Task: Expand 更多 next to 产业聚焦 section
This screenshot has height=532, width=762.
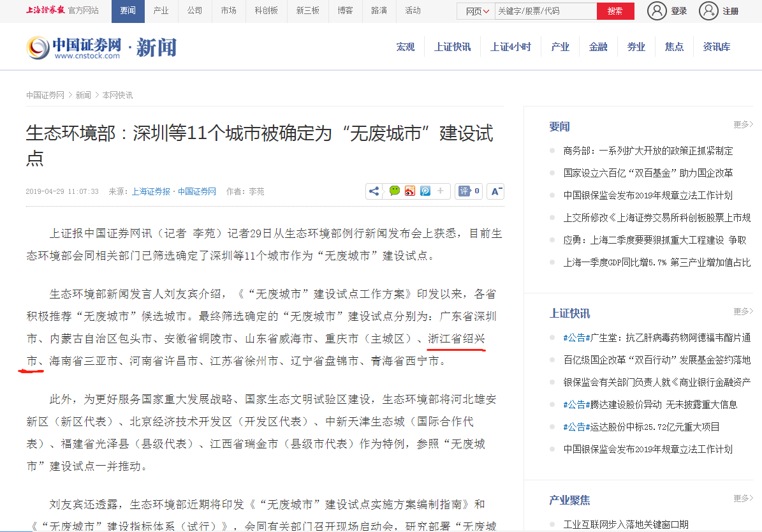Action: [x=743, y=498]
